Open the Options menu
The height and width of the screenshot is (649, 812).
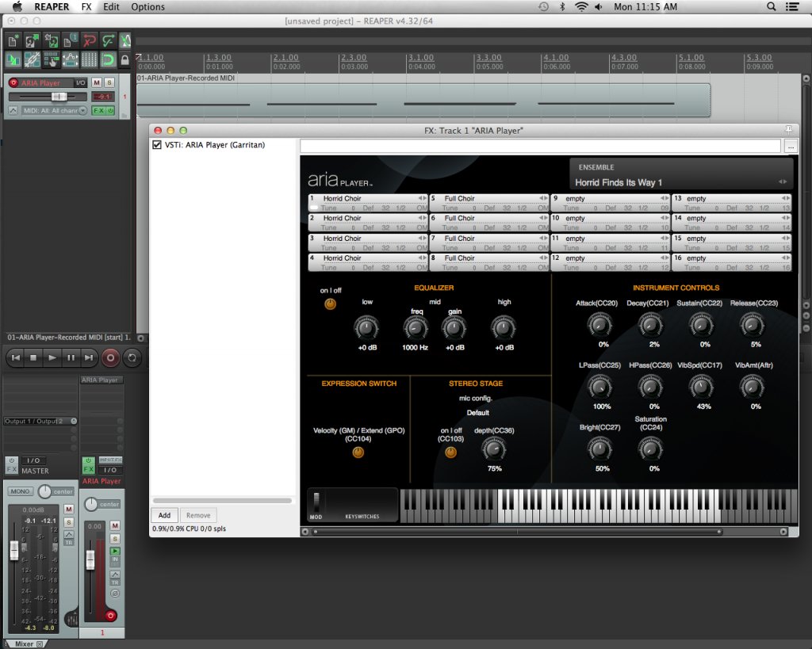[x=147, y=6]
